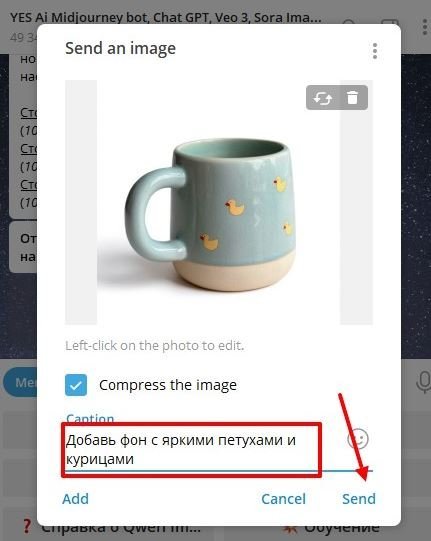Image resolution: width=431 pixels, height=541 pixels.
Task: Uncheck the Compress the image checkbox
Action: click(76, 385)
